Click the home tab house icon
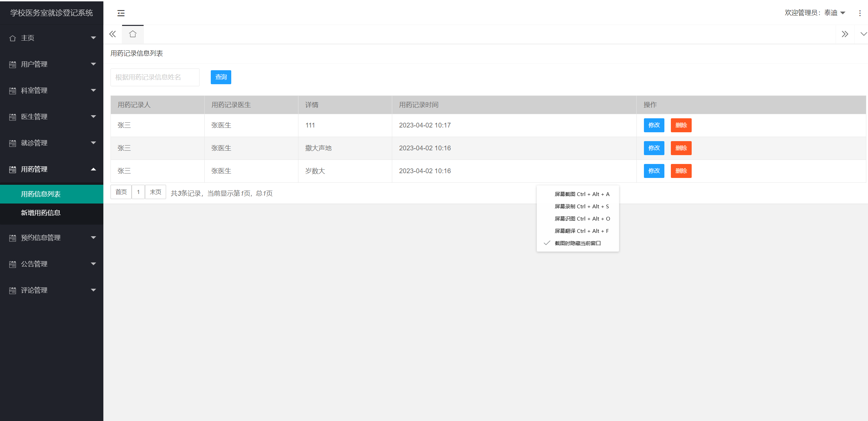 [133, 34]
